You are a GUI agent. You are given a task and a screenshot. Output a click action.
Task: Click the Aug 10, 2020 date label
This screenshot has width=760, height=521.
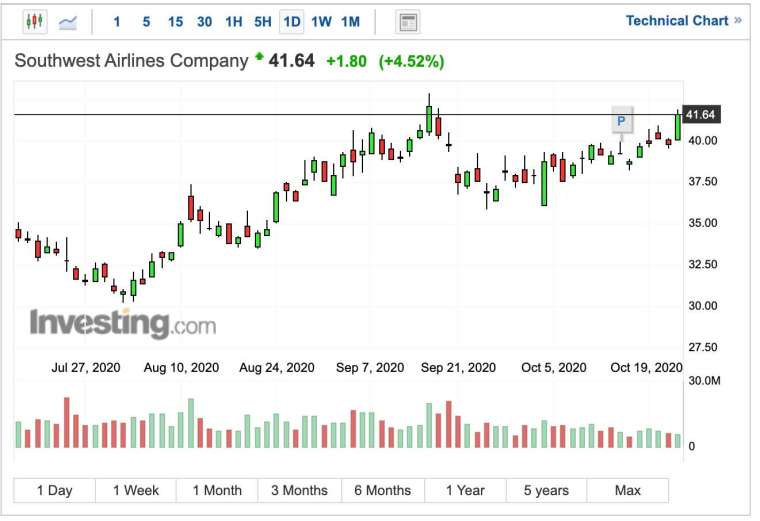(181, 368)
